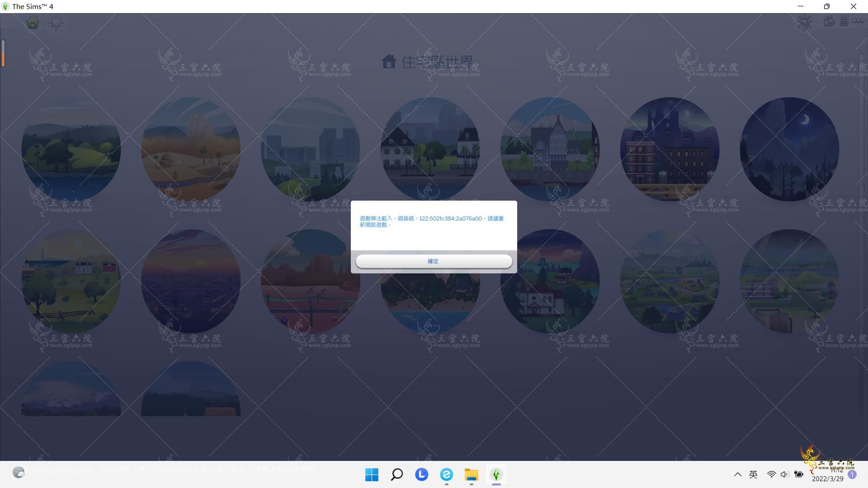This screenshot has height=488, width=868.
Task: Select the grey city skyline world thumbnail
Action: pyautogui.click(x=311, y=149)
